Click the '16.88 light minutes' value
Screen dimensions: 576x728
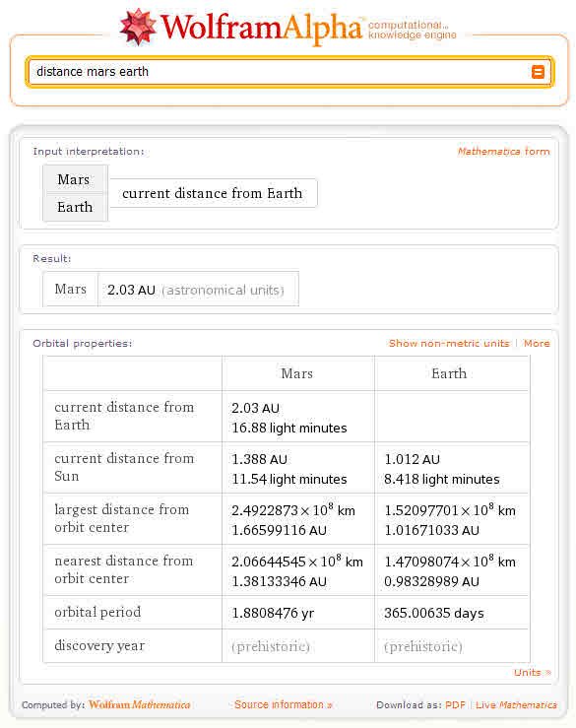(289, 429)
